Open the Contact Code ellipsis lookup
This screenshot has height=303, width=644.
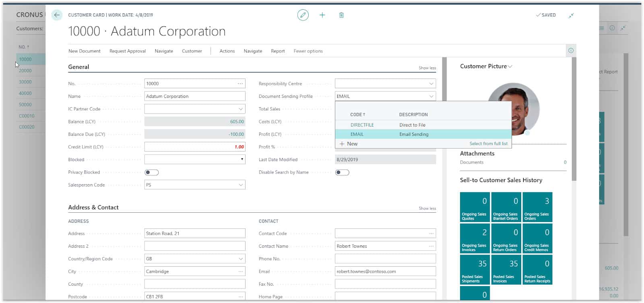click(431, 234)
